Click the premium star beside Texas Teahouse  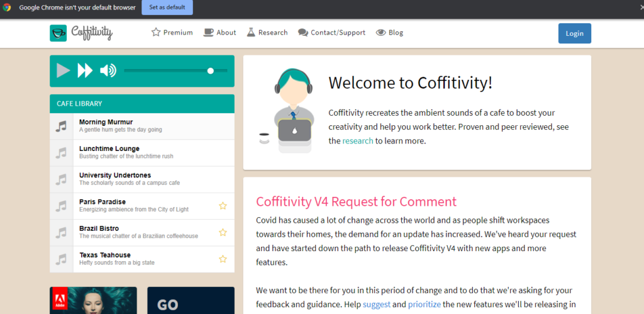pyautogui.click(x=223, y=259)
